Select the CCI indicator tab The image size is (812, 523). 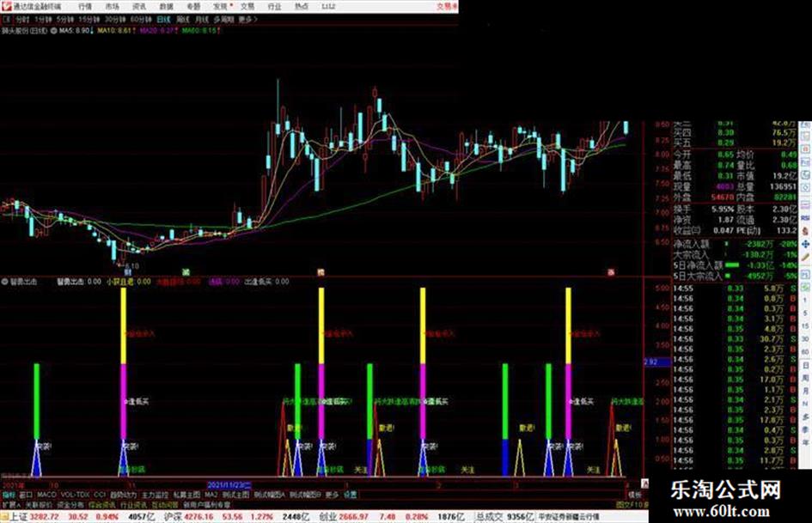tap(100, 495)
